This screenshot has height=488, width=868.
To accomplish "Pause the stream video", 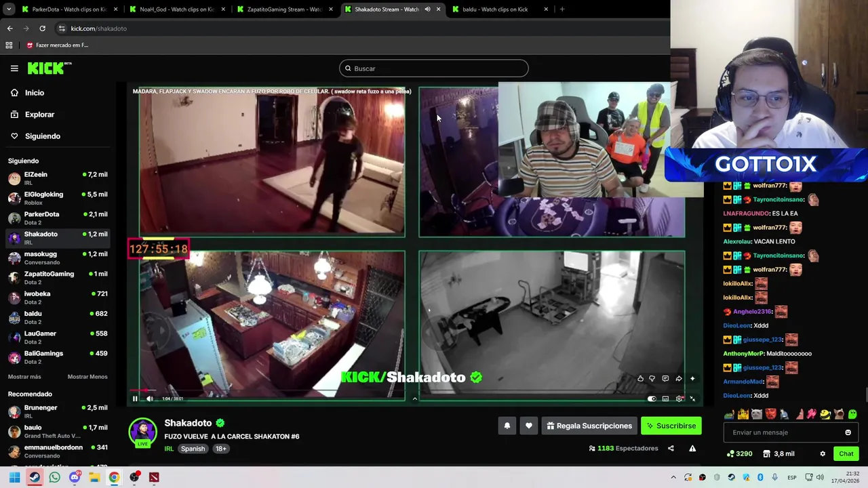I will click(x=135, y=399).
